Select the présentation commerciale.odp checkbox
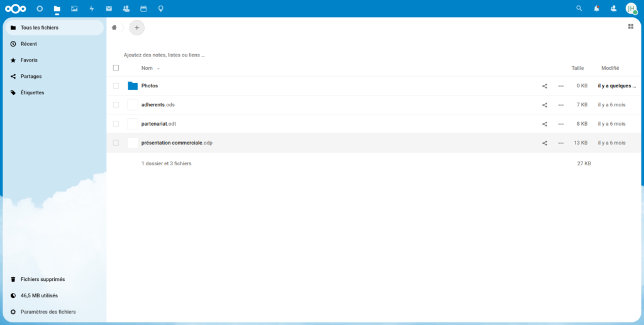 [x=116, y=143]
